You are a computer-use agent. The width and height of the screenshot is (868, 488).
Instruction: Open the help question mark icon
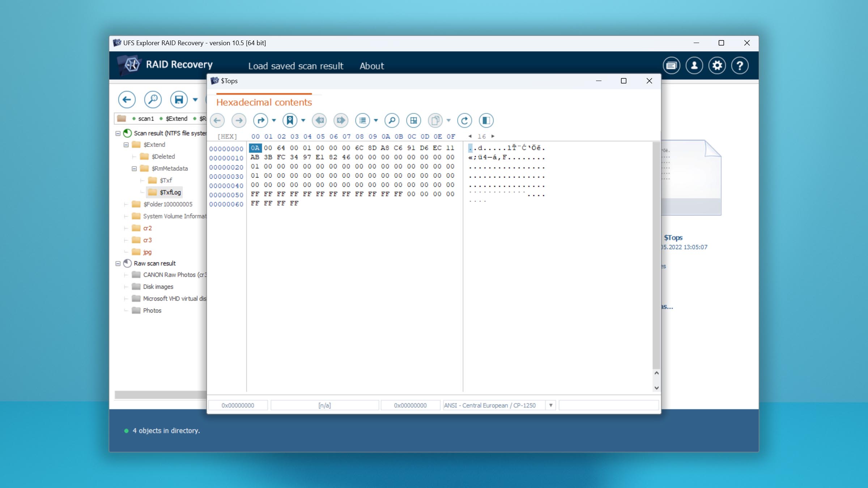(740, 65)
